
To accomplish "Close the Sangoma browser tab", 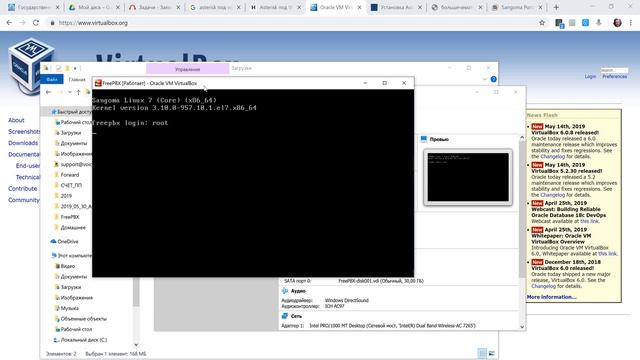I will click(x=540, y=7).
